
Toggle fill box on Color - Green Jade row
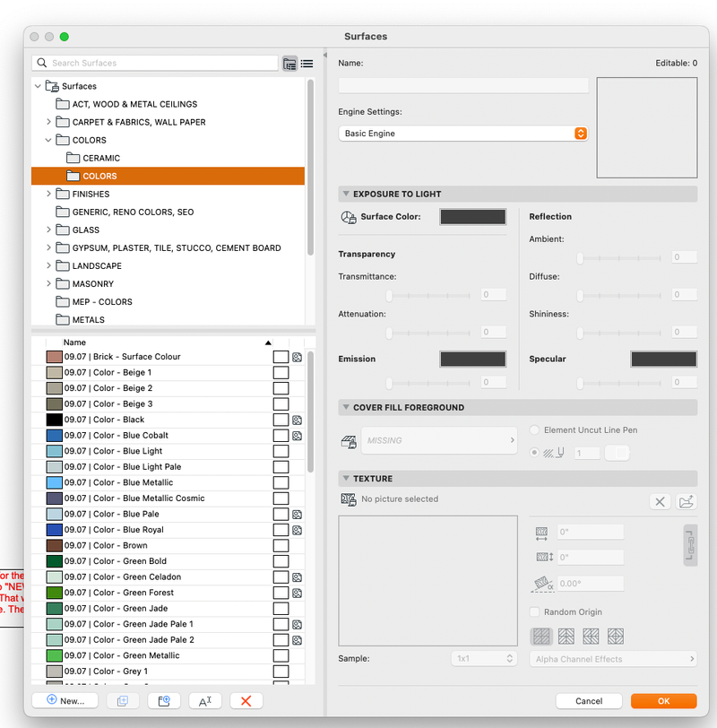tap(281, 609)
